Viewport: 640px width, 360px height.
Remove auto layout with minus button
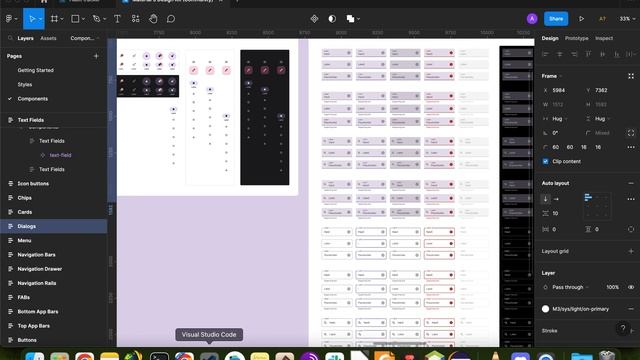(631, 183)
